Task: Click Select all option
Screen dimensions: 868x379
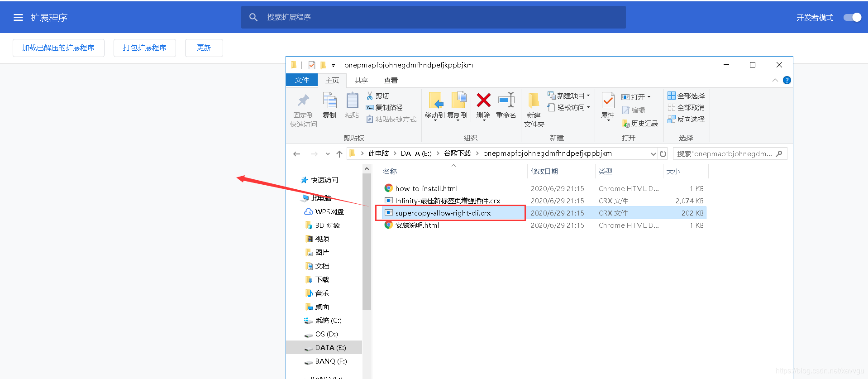Action: pyautogui.click(x=686, y=96)
